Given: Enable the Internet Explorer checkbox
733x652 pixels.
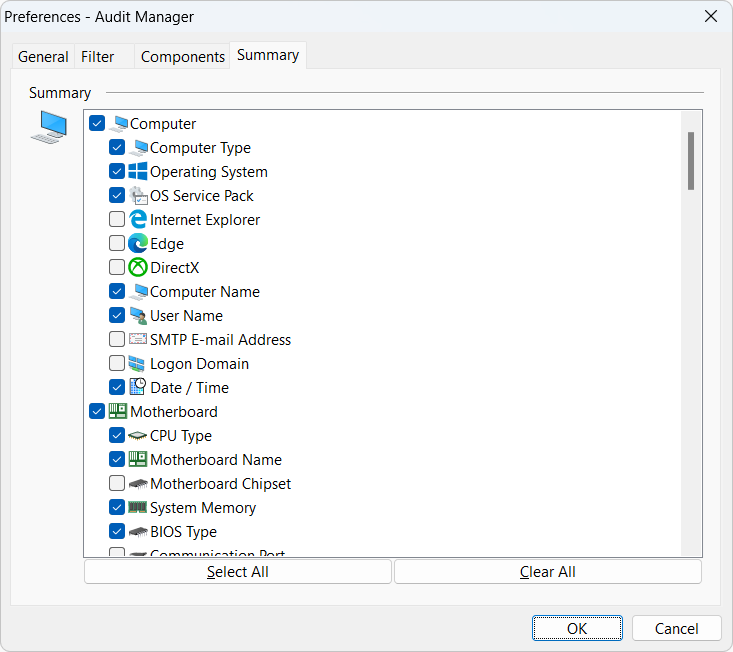Looking at the screenshot, I should tap(117, 220).
